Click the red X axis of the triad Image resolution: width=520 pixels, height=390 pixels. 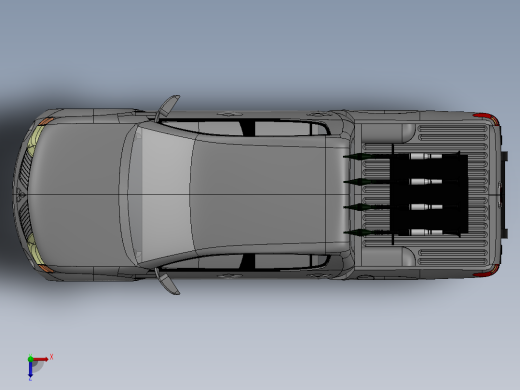tap(41, 359)
